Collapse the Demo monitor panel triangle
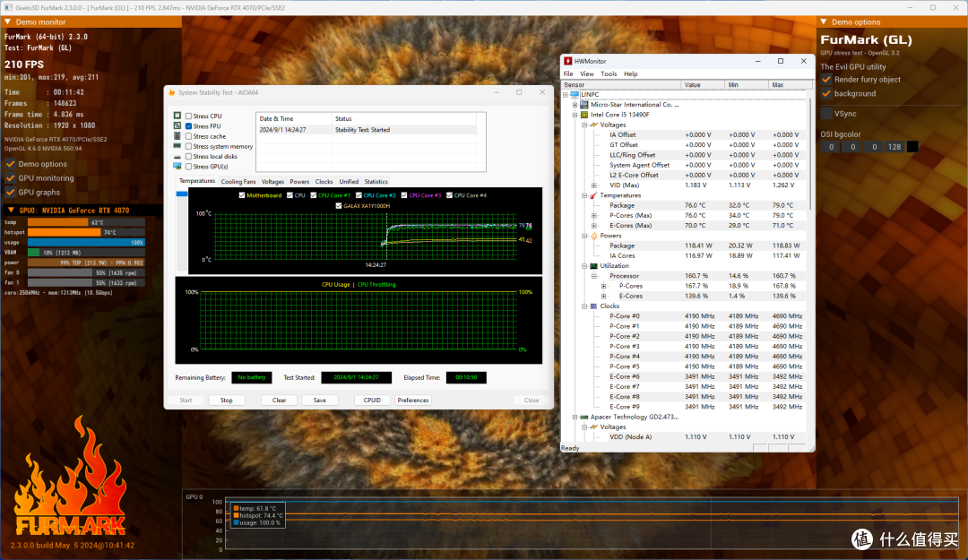968x560 pixels. point(8,22)
